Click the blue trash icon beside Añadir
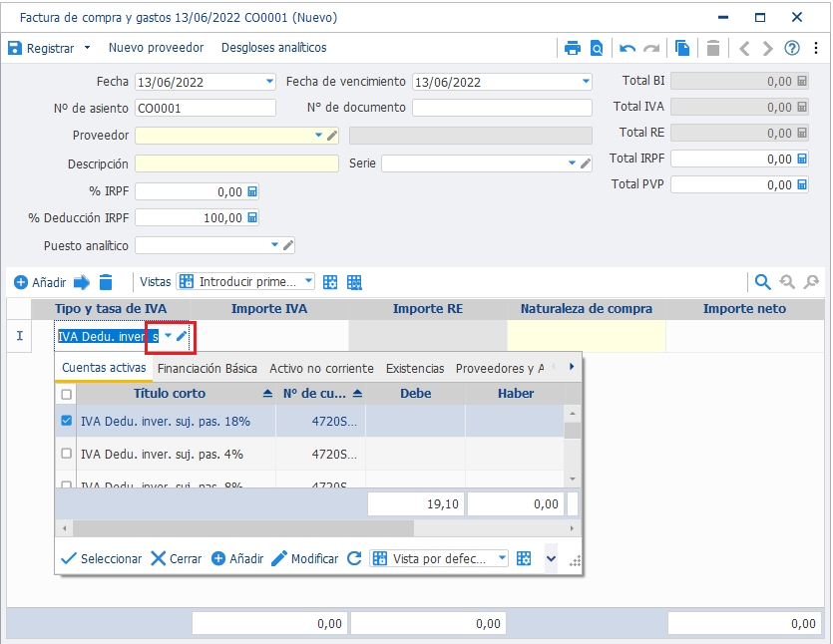This screenshot has width=833, height=644. 106,282
